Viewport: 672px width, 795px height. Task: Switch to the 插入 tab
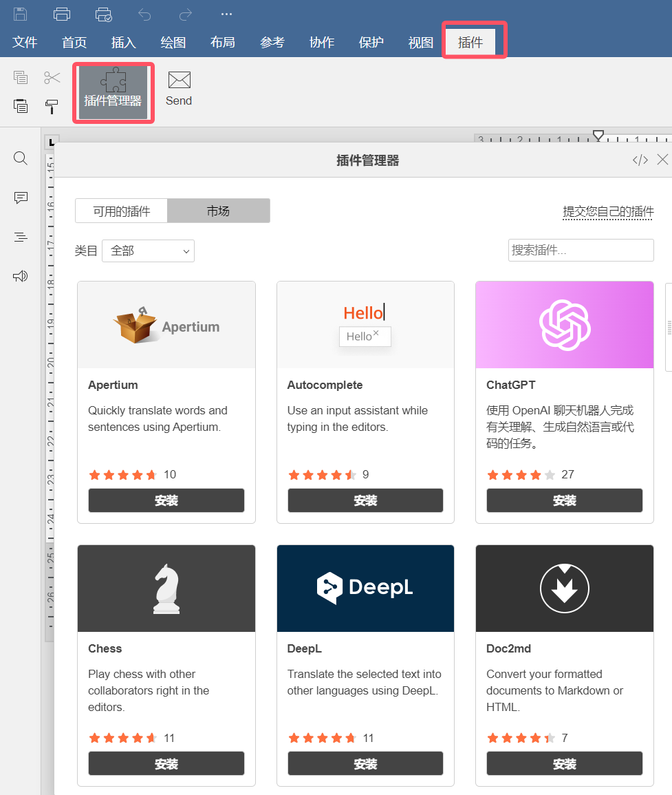coord(124,43)
